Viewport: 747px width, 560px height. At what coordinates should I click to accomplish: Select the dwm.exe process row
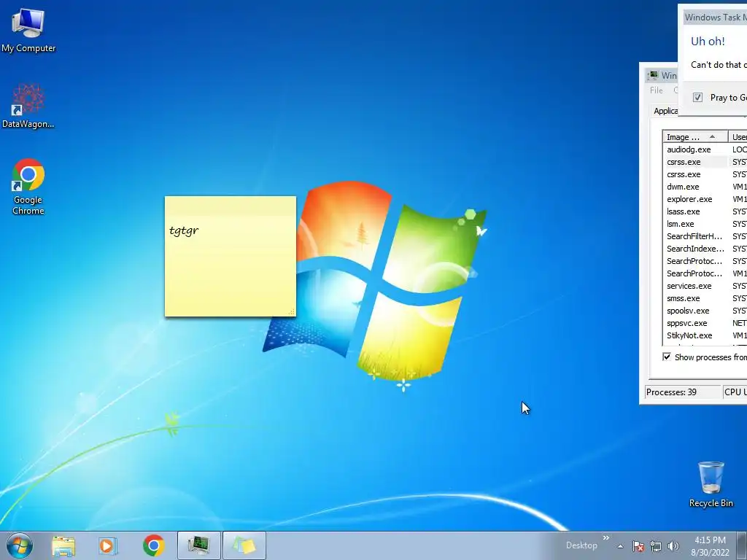pyautogui.click(x=705, y=187)
